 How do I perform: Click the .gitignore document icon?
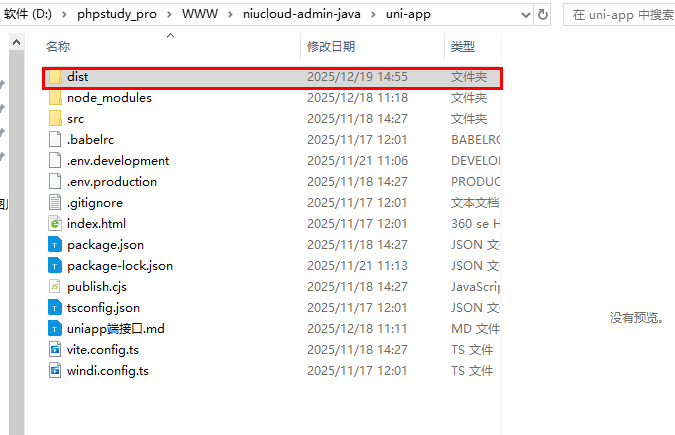(x=55, y=203)
